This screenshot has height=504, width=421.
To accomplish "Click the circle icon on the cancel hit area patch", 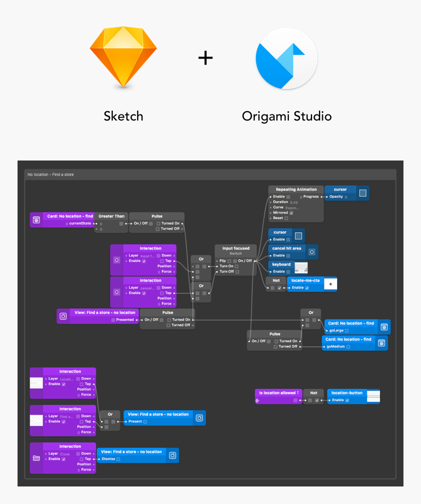I will 312,252.
